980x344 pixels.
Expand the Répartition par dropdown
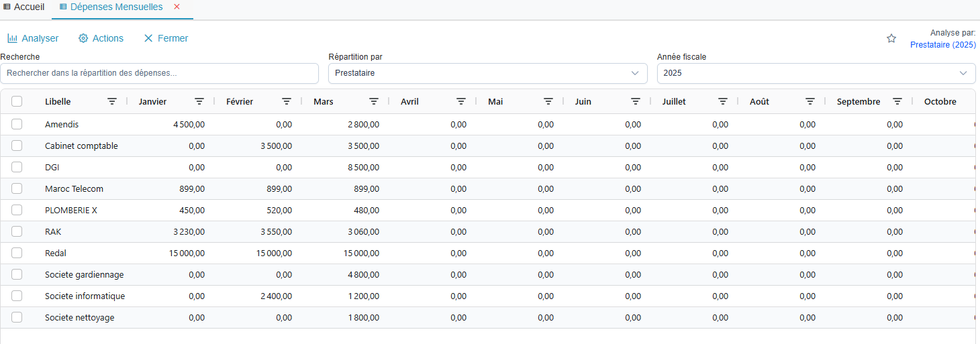487,73
